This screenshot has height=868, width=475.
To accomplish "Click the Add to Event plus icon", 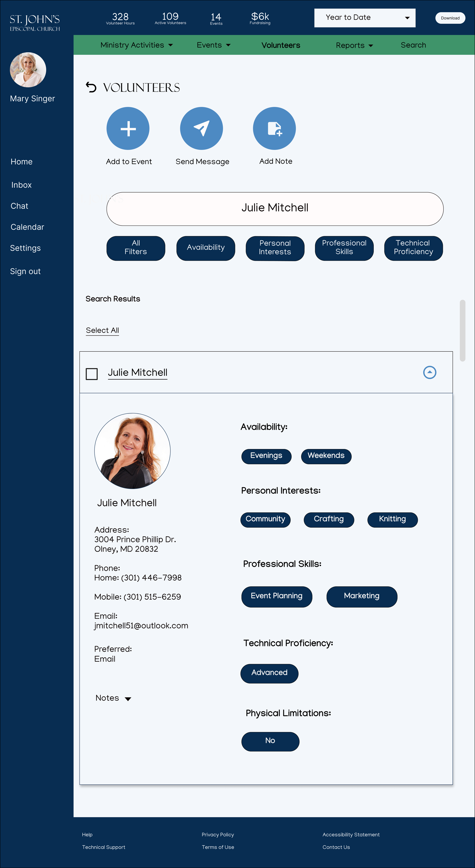I will (x=128, y=128).
